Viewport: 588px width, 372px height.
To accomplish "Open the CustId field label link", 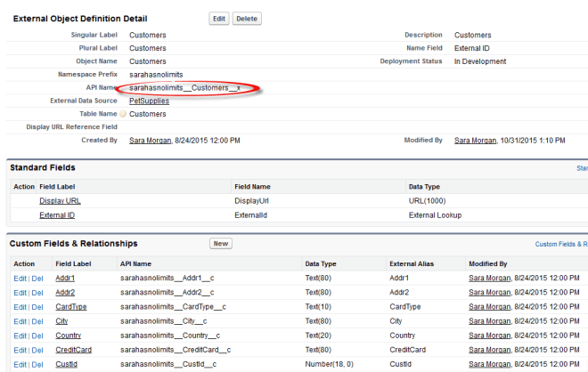I will point(67,364).
